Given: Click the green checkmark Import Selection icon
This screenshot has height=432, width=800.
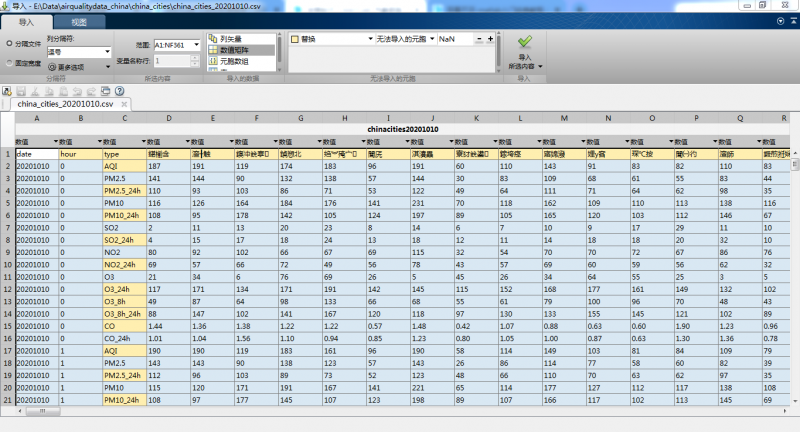Looking at the screenshot, I should pos(525,41).
